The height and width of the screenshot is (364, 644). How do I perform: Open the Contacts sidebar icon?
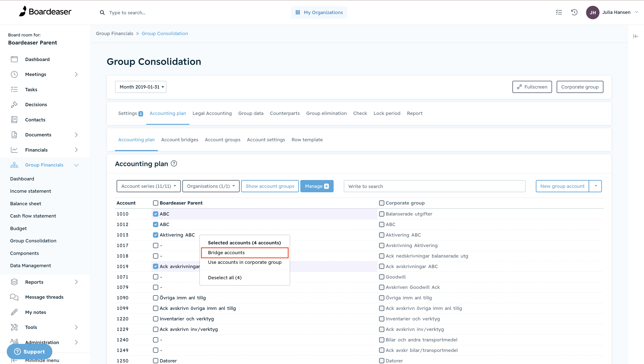(x=14, y=120)
